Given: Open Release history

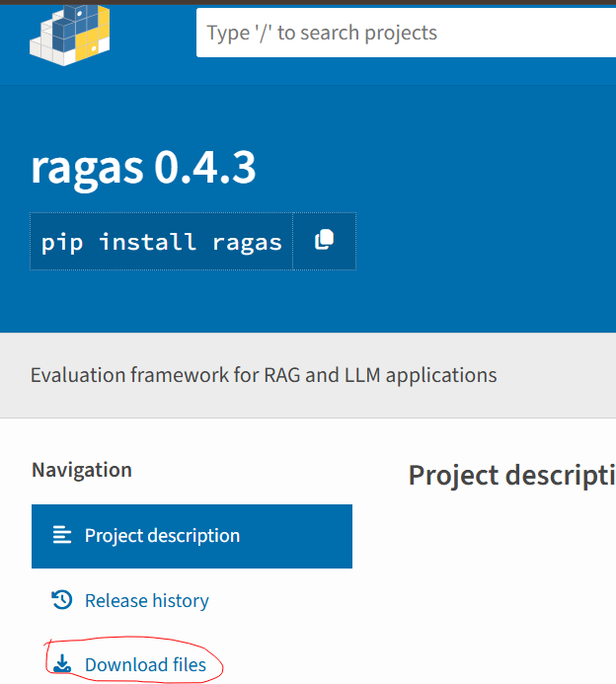Looking at the screenshot, I should click(x=146, y=601).
